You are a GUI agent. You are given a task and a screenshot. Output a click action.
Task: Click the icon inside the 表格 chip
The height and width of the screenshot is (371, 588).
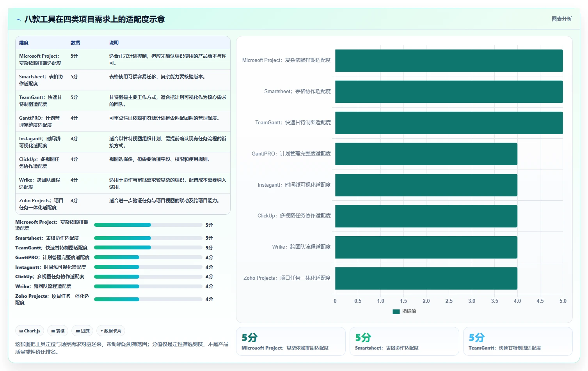tap(53, 331)
